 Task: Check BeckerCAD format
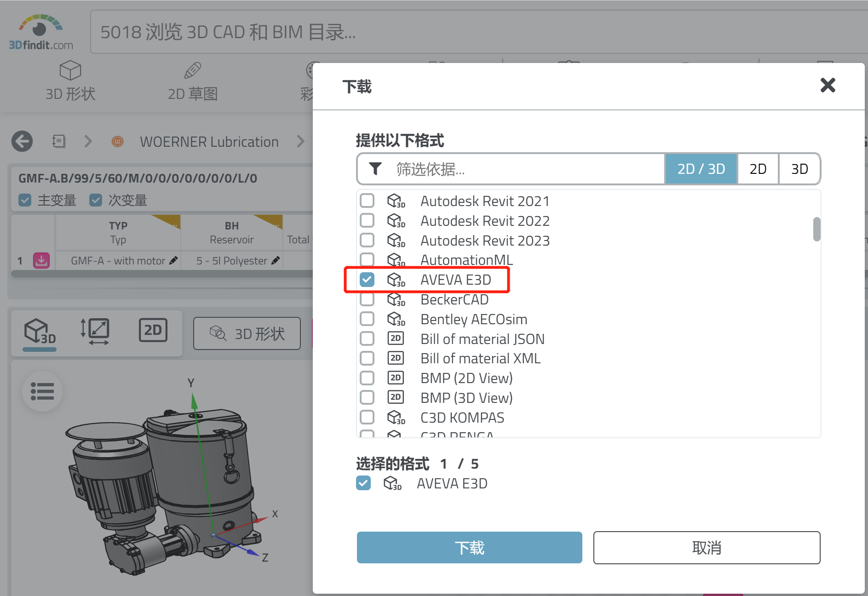pos(367,299)
